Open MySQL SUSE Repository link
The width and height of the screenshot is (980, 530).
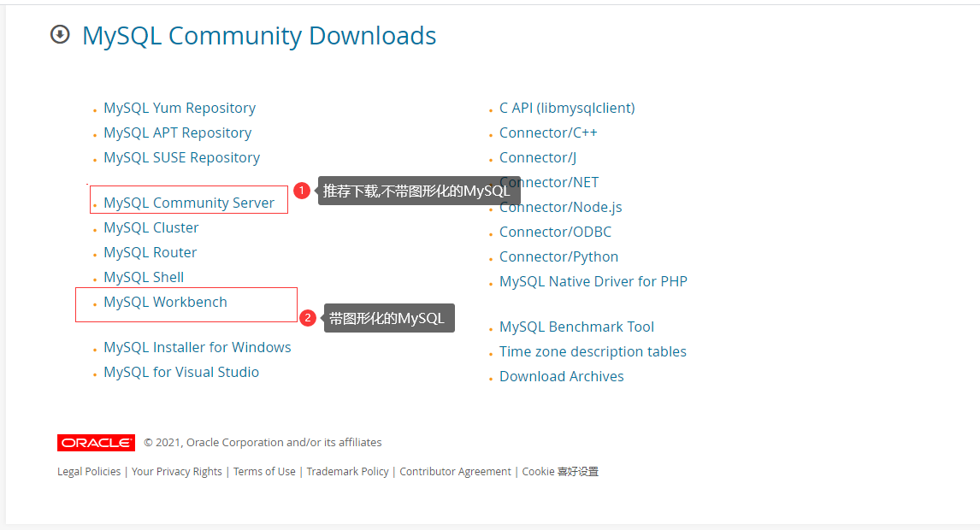pos(182,157)
